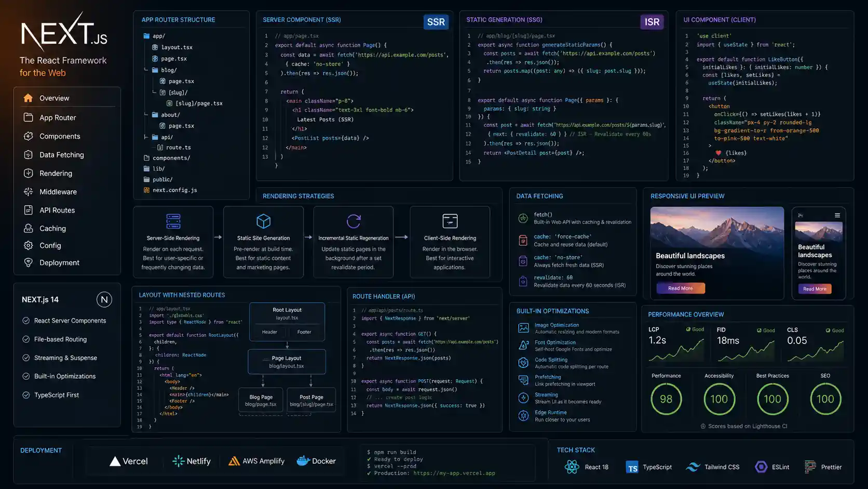Click the Docker whale icon
The width and height of the screenshot is (868, 489).
(303, 460)
